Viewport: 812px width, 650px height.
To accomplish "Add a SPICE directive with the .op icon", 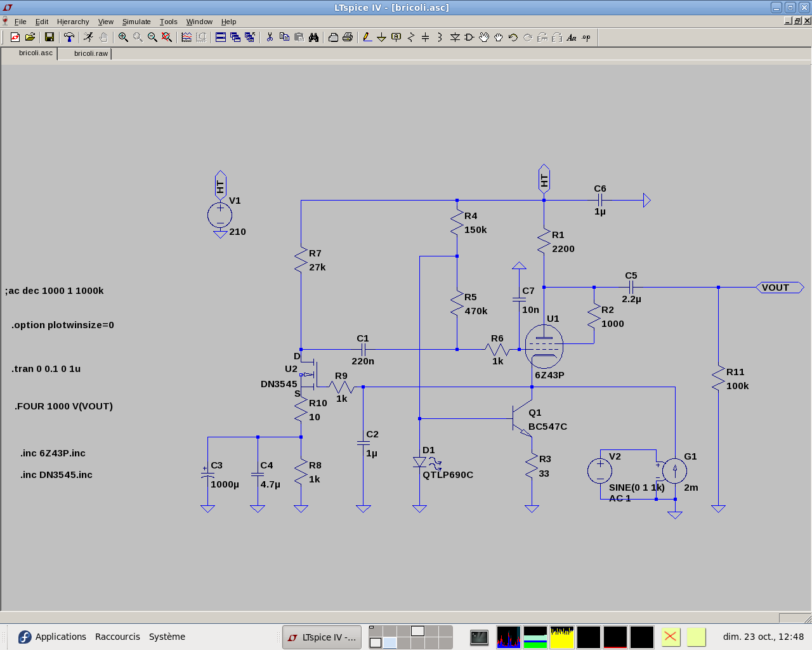I will click(586, 37).
